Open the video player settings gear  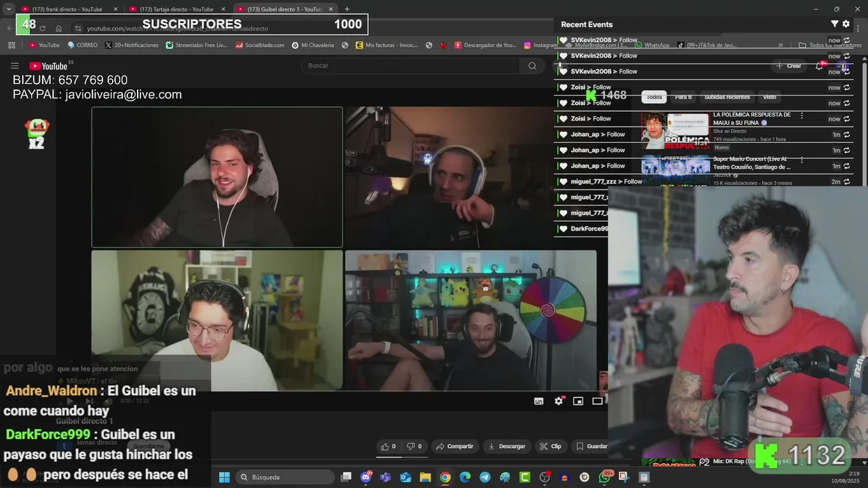pos(559,401)
